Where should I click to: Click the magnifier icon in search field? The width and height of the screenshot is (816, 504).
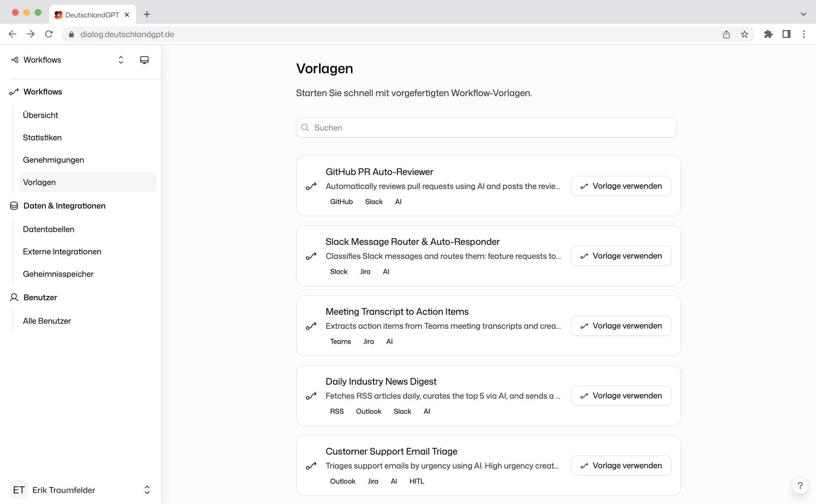(305, 128)
